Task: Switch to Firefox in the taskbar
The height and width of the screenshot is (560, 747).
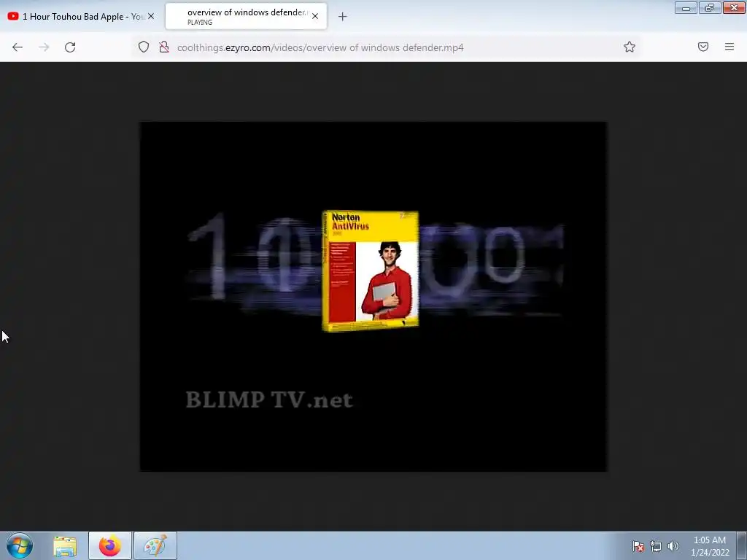Action: click(110, 545)
